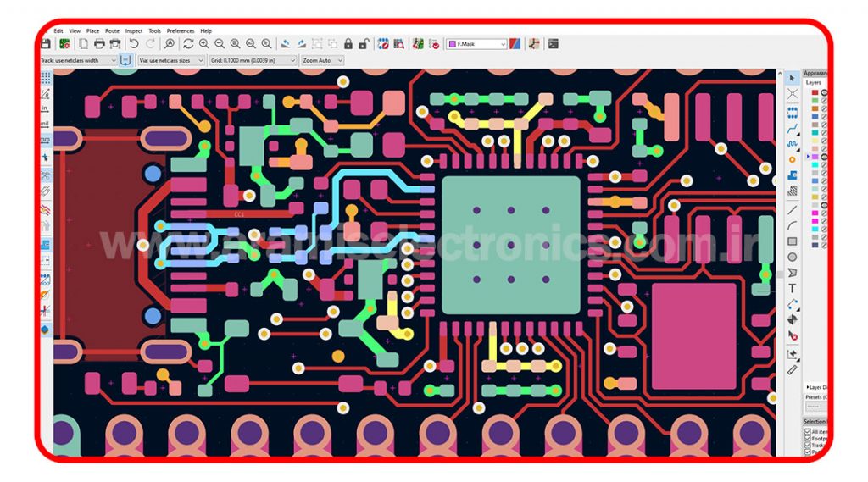The height and width of the screenshot is (482, 868).
Task: Open the Edit menu
Action: tap(58, 31)
